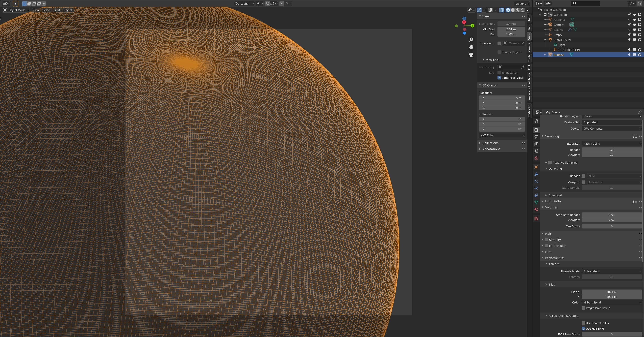Open the Object menu
The image size is (644, 337).
pyautogui.click(x=67, y=10)
